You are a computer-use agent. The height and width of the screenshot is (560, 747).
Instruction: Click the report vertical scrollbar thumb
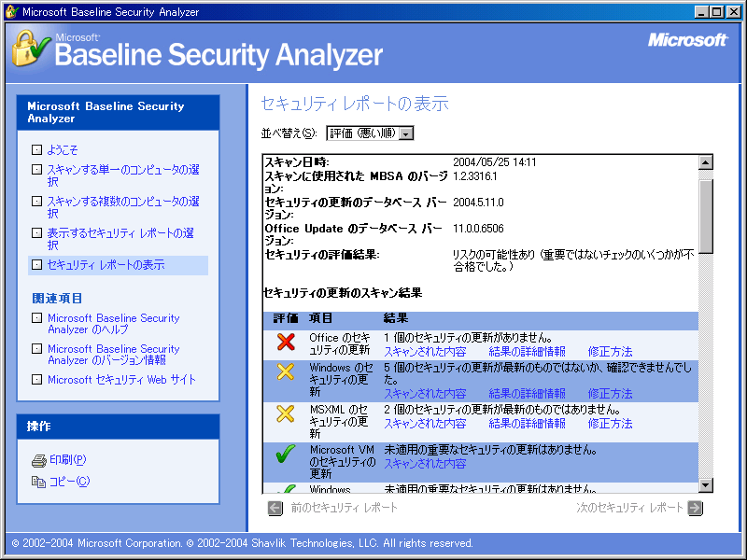[x=706, y=217]
